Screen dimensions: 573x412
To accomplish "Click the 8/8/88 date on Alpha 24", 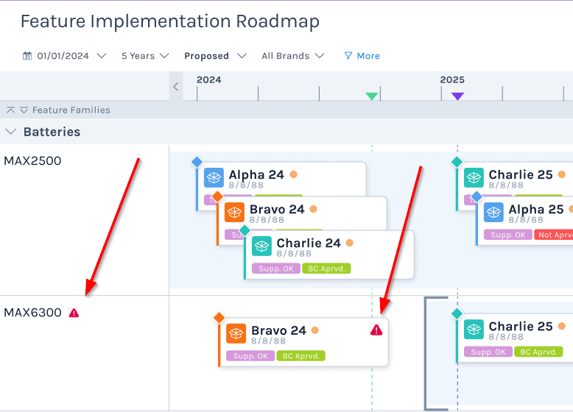I will click(x=246, y=185).
